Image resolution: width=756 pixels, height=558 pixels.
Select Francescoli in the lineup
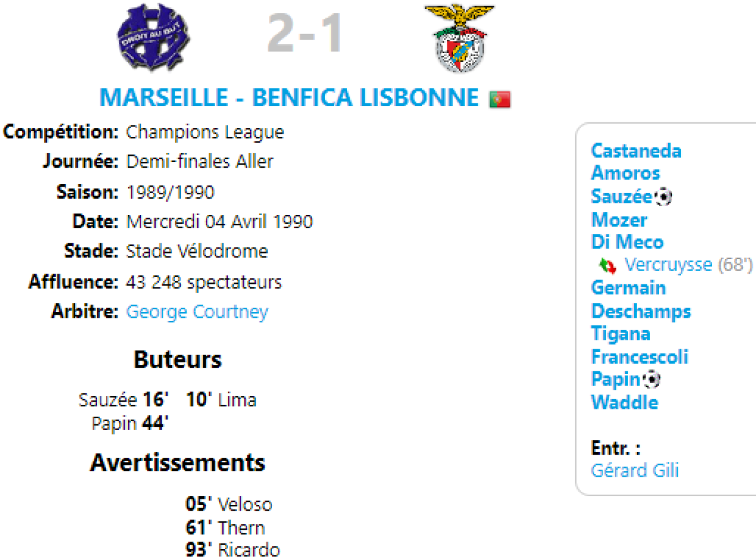pyautogui.click(x=639, y=357)
